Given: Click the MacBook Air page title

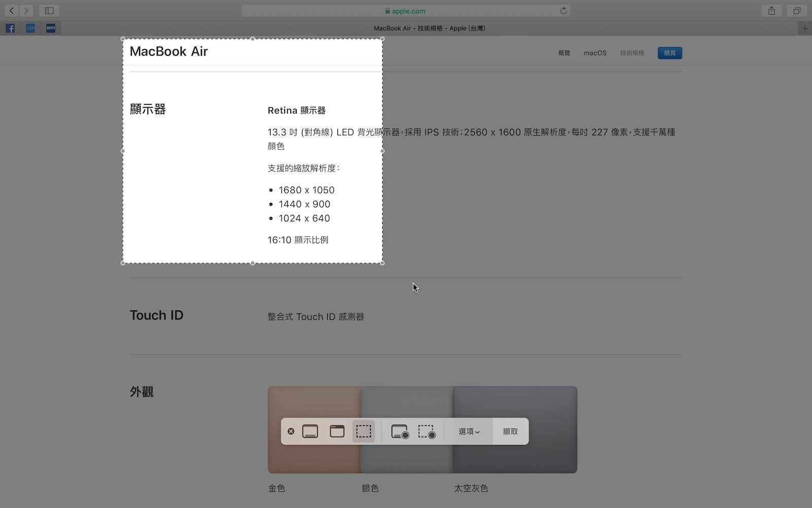Looking at the screenshot, I should tap(169, 51).
